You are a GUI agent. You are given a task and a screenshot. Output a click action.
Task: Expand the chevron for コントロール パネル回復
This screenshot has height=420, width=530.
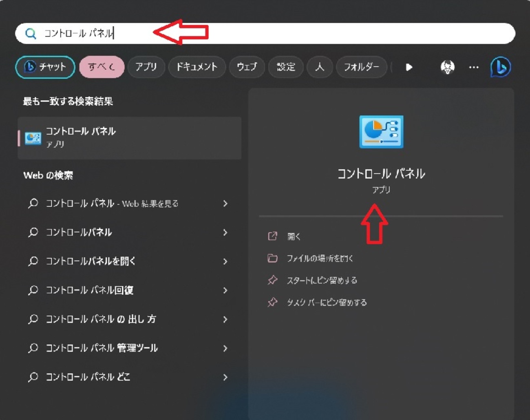(x=225, y=290)
